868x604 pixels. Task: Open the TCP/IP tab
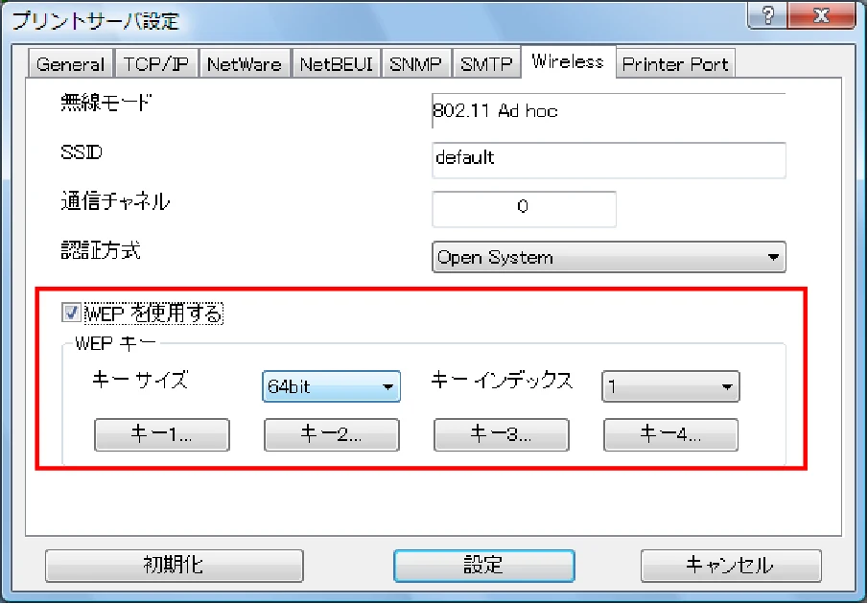(155, 63)
